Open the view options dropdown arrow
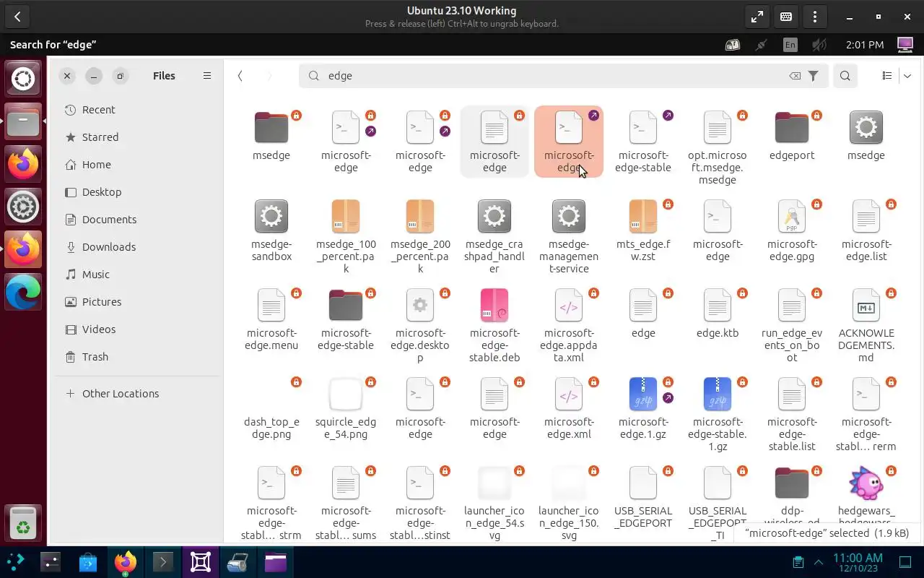This screenshot has height=578, width=924. click(x=907, y=76)
